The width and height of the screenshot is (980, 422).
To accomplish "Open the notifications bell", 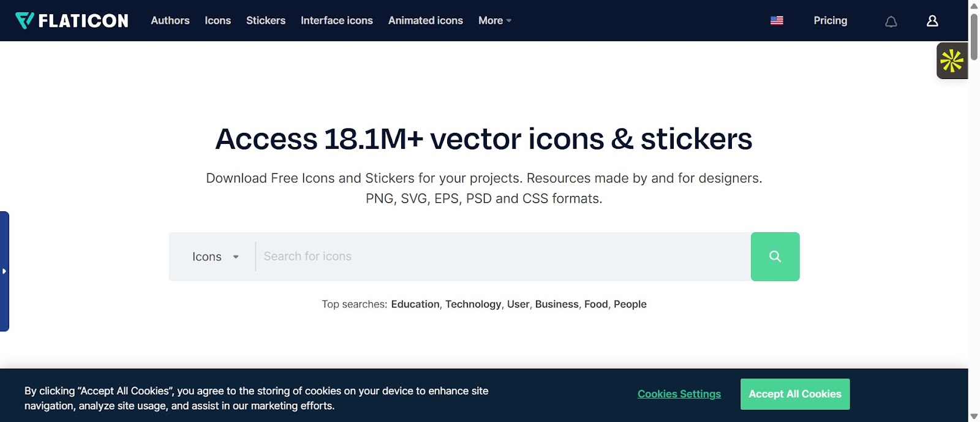I will coord(891,21).
